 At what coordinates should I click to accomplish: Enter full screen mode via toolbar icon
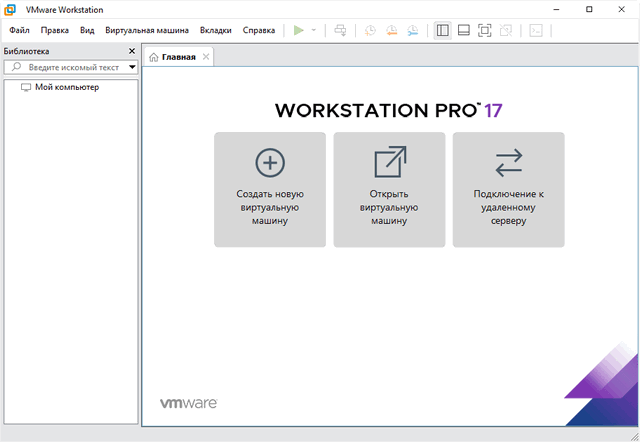coord(485,30)
